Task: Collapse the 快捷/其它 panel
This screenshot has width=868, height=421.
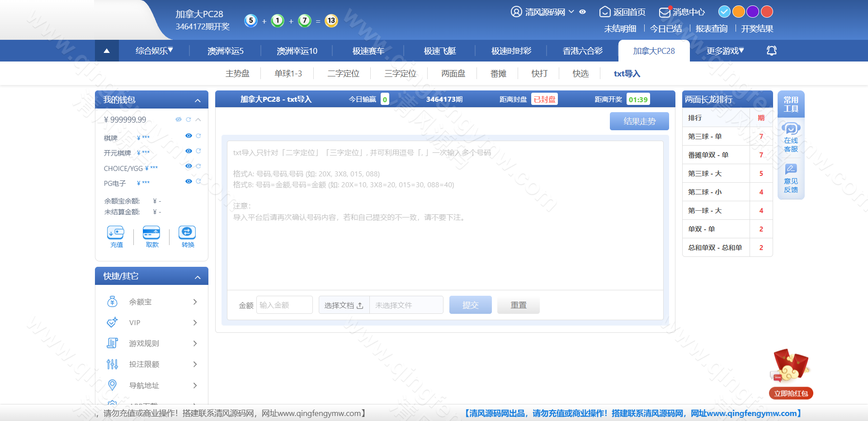Action: click(x=198, y=277)
